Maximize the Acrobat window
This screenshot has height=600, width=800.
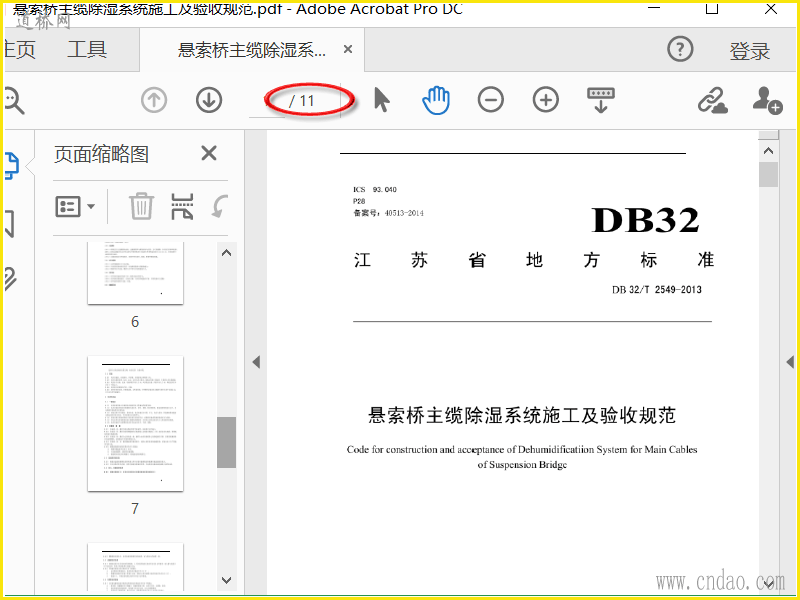[x=712, y=7]
